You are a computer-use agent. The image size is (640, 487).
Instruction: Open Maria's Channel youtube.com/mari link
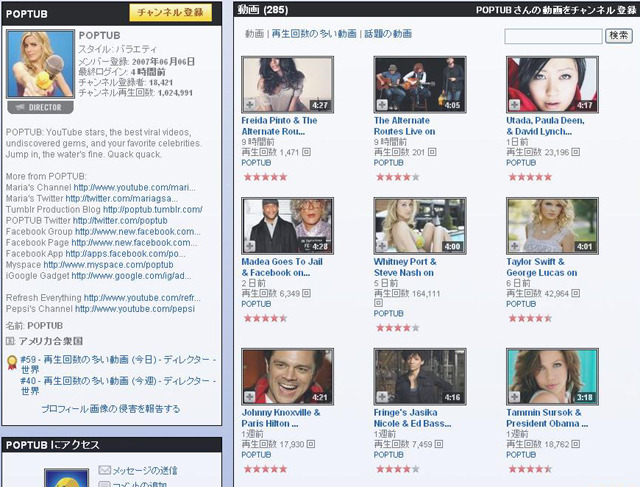134,187
